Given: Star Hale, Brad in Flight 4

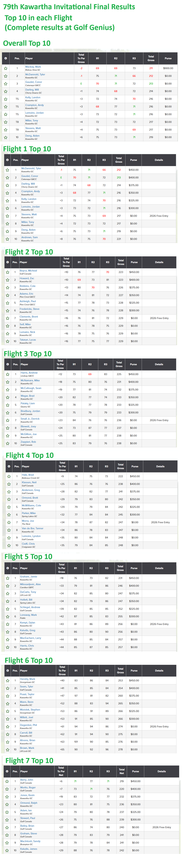Looking at the screenshot, I should [x=9, y=477].
